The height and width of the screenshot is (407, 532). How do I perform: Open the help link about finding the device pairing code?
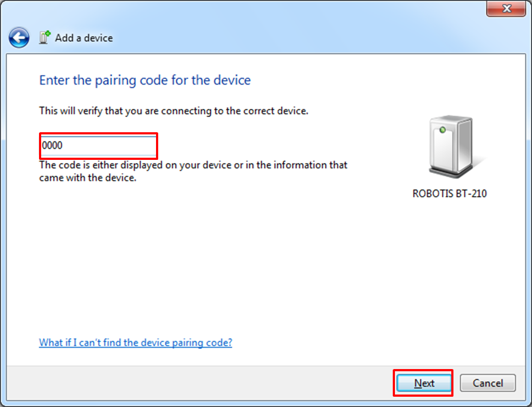[135, 343]
